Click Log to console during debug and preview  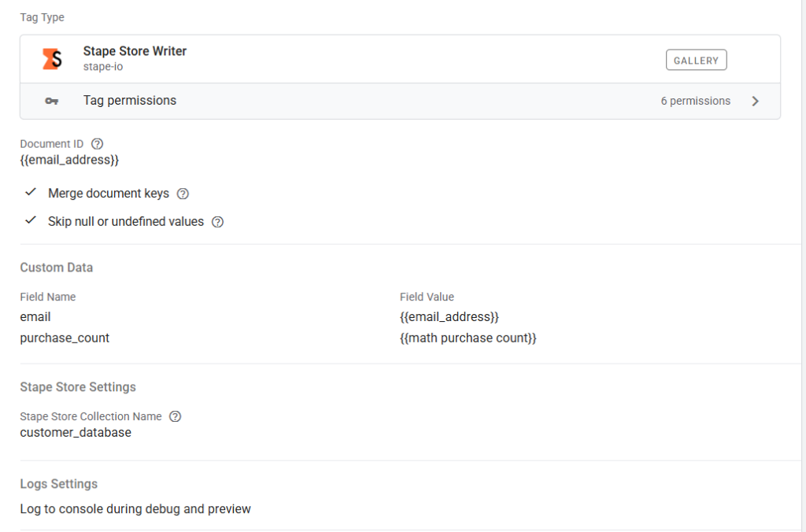(135, 509)
